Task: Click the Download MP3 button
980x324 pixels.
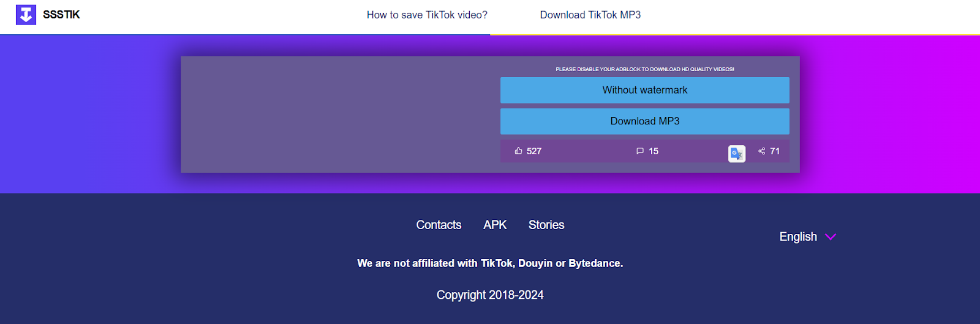Action: 645,121
